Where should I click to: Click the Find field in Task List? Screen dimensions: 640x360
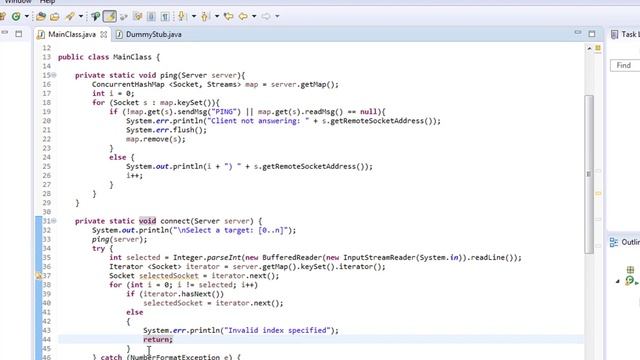(x=625, y=65)
